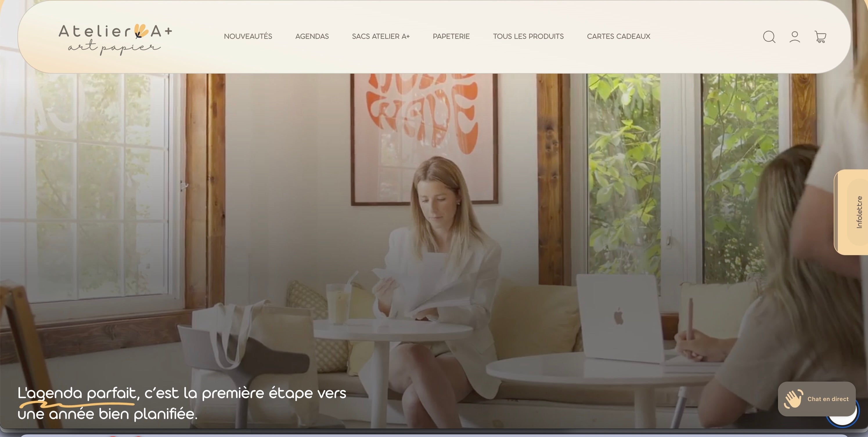The image size is (868, 437).
Task: Click the Chat en direct label
Action: point(828,399)
